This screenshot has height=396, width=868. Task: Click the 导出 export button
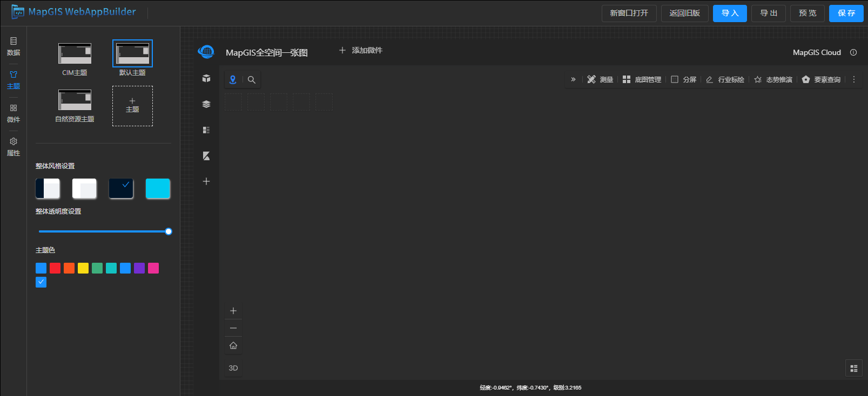pyautogui.click(x=769, y=13)
